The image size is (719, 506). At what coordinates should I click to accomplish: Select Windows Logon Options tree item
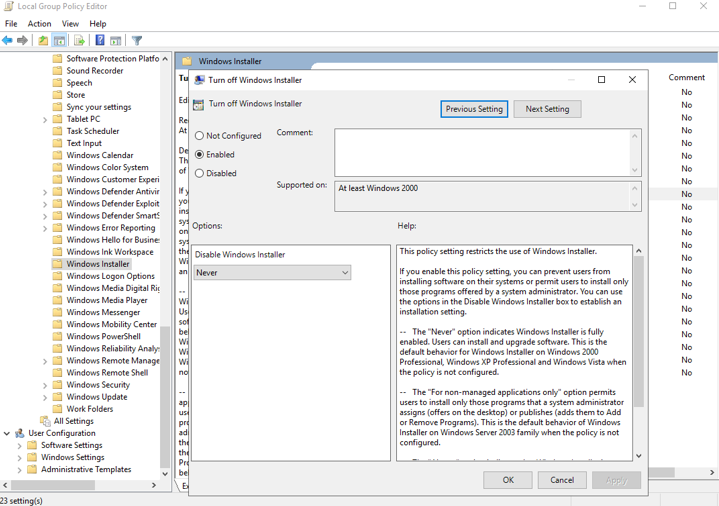point(111,276)
